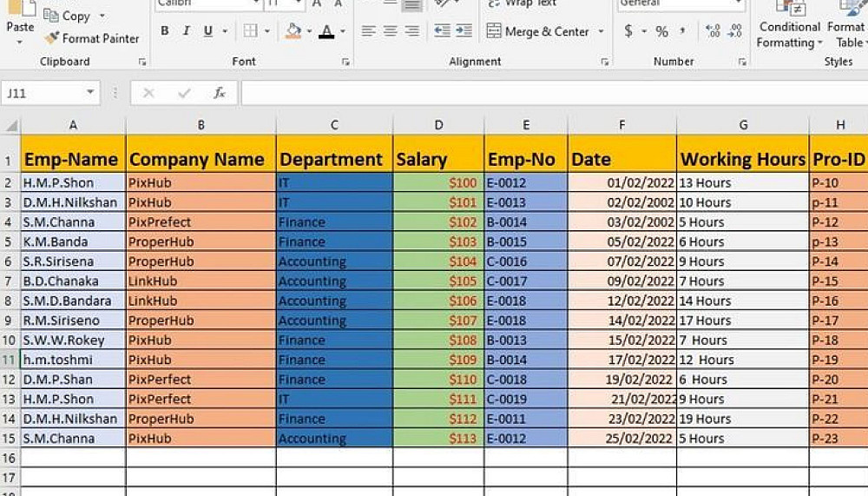868x496 pixels.
Task: Click the Insert Function fx icon
Action: 220,93
